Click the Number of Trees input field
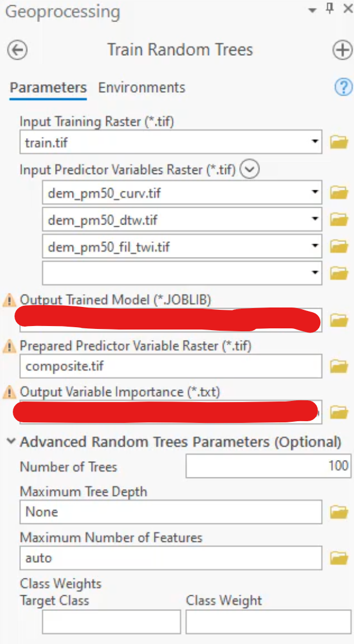 coord(269,466)
